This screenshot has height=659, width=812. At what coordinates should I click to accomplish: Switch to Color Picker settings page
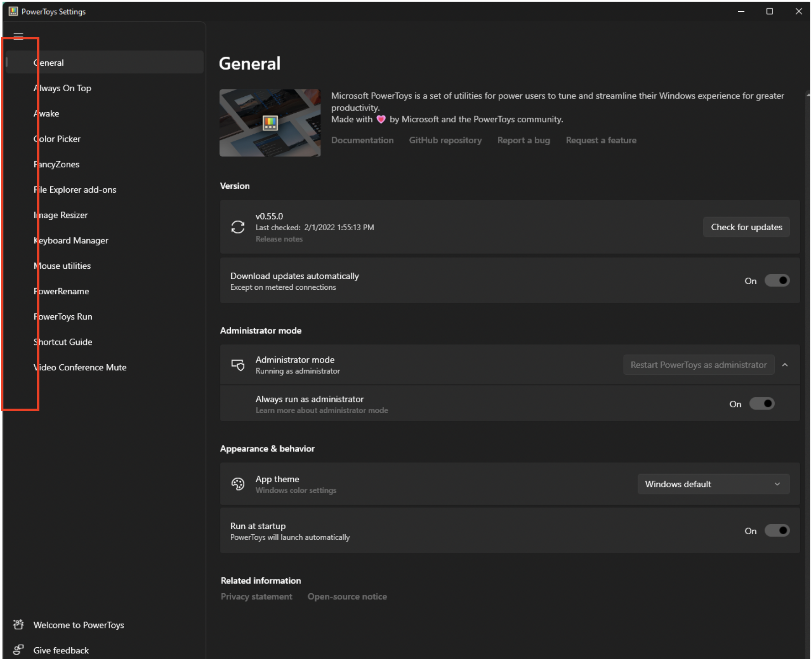click(x=57, y=139)
